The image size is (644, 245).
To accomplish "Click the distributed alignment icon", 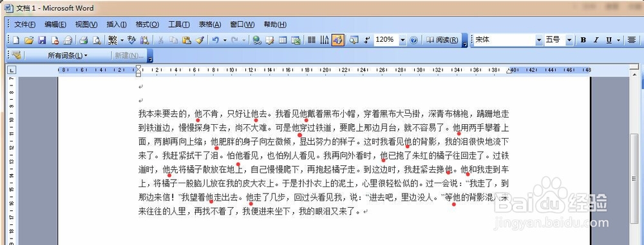I will [631, 41].
